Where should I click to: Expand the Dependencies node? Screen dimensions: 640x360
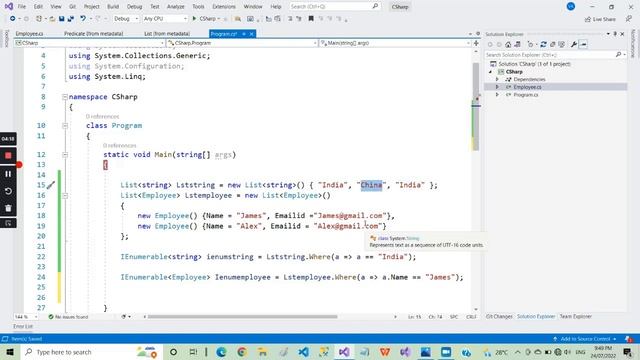point(497,80)
